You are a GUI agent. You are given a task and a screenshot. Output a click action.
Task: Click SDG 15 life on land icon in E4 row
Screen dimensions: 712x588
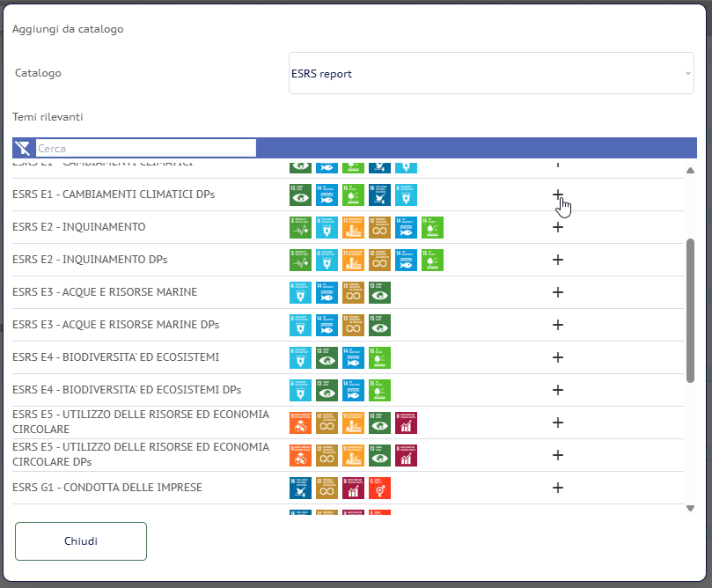point(379,357)
